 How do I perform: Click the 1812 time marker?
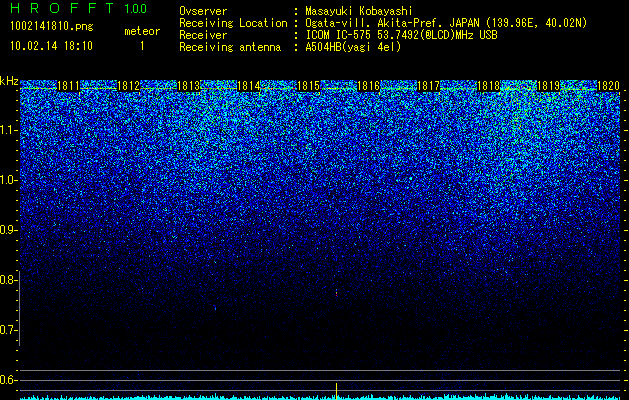click(x=128, y=86)
